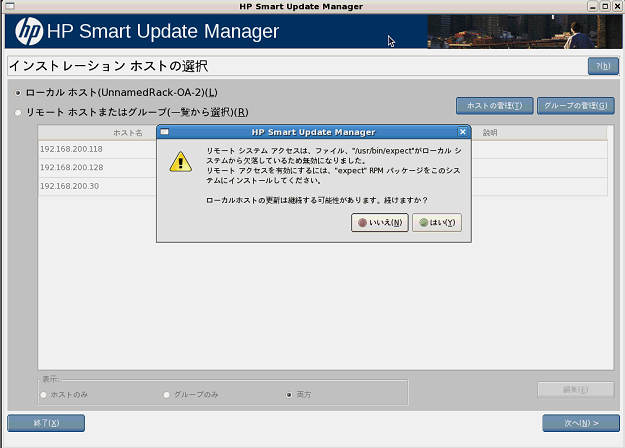Open the dialog's window menu icon
Image resolution: width=625 pixels, height=448 pixels.
click(164, 131)
